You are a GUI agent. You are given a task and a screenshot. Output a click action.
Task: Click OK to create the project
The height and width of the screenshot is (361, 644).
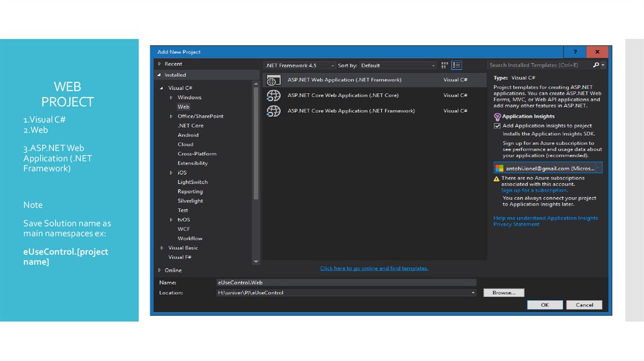tap(545, 305)
